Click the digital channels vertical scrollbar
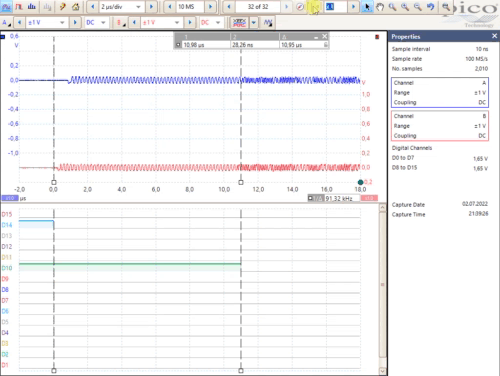This screenshot has height=376, width=500. tap(383, 285)
